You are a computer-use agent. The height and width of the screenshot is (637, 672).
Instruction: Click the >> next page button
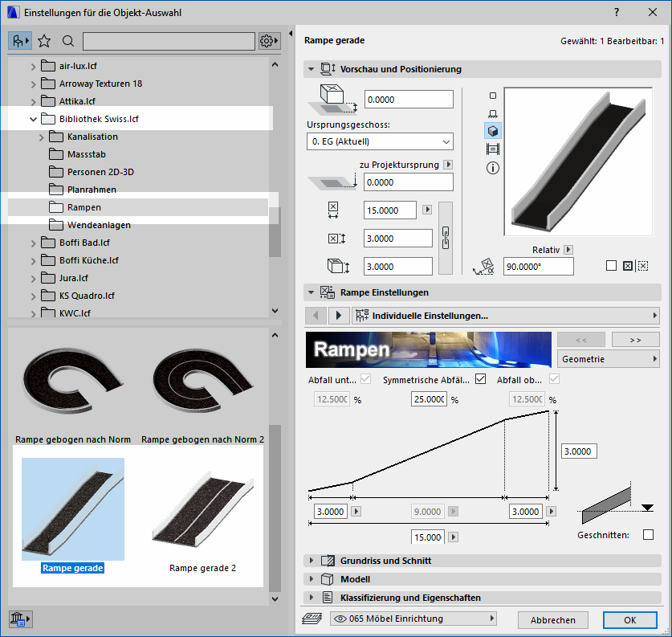point(636,340)
